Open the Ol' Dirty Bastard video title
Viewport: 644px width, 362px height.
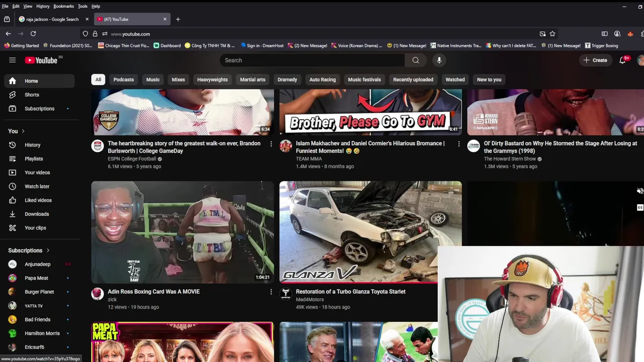(560, 147)
